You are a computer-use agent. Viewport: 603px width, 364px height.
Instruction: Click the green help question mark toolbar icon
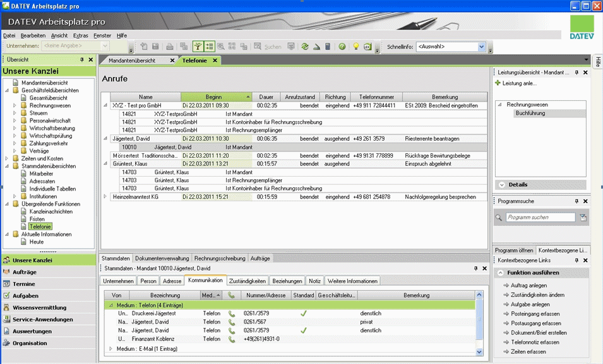click(x=342, y=47)
